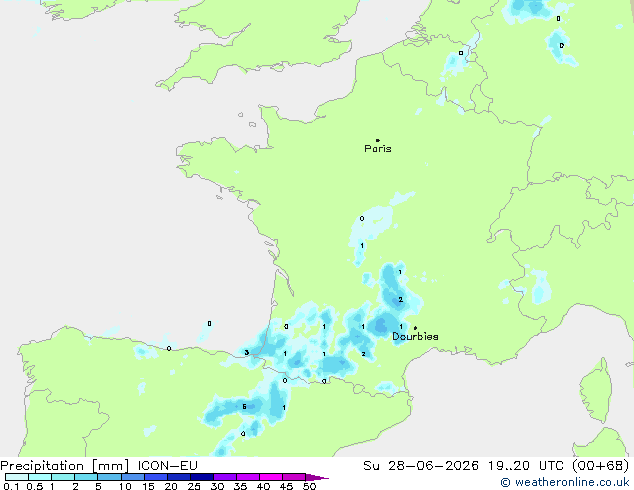Click the legend value label '10'
Image resolution: width=634 pixels, height=490 pixels.
(125, 486)
